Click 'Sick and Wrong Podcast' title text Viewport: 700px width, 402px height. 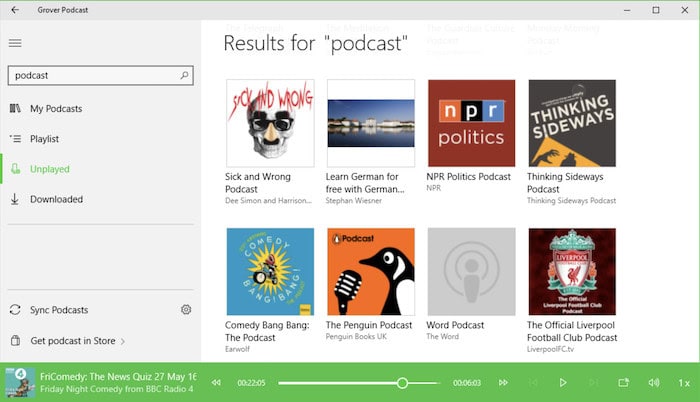point(258,183)
